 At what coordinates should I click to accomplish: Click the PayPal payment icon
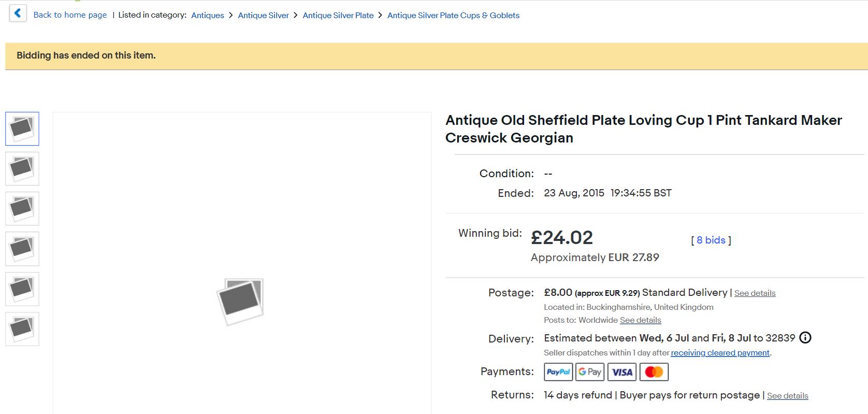[x=558, y=372]
